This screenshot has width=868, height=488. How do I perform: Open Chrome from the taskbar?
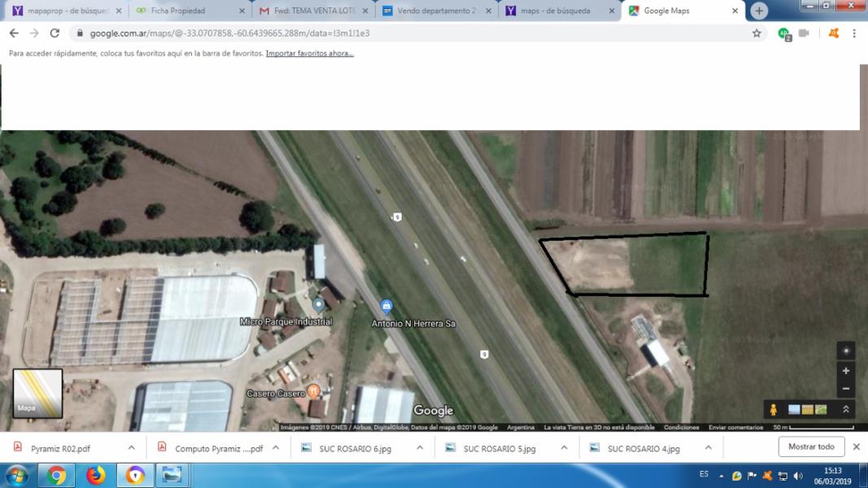56,475
